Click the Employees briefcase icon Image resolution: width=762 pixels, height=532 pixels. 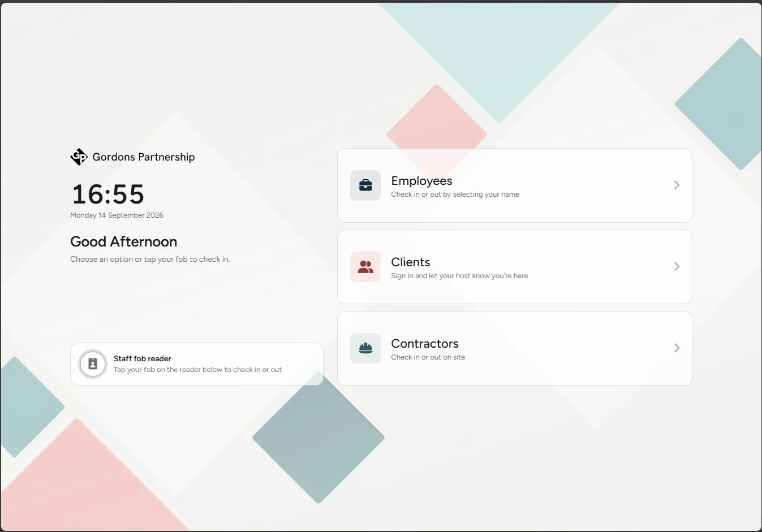[x=365, y=185]
